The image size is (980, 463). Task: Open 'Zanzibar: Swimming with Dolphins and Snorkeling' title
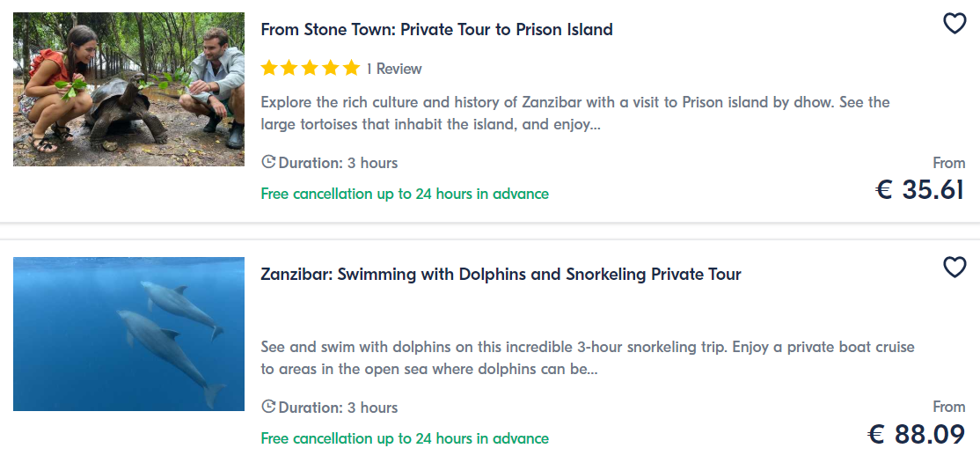(x=501, y=274)
